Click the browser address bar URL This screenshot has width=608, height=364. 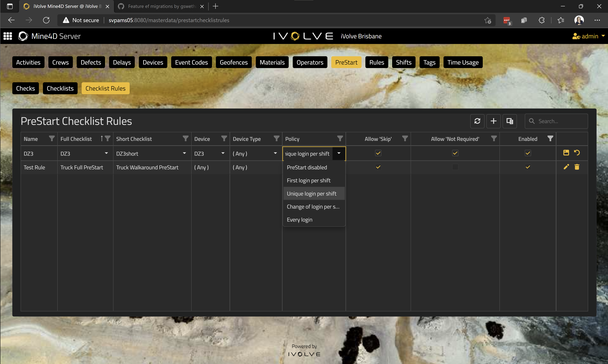point(169,20)
